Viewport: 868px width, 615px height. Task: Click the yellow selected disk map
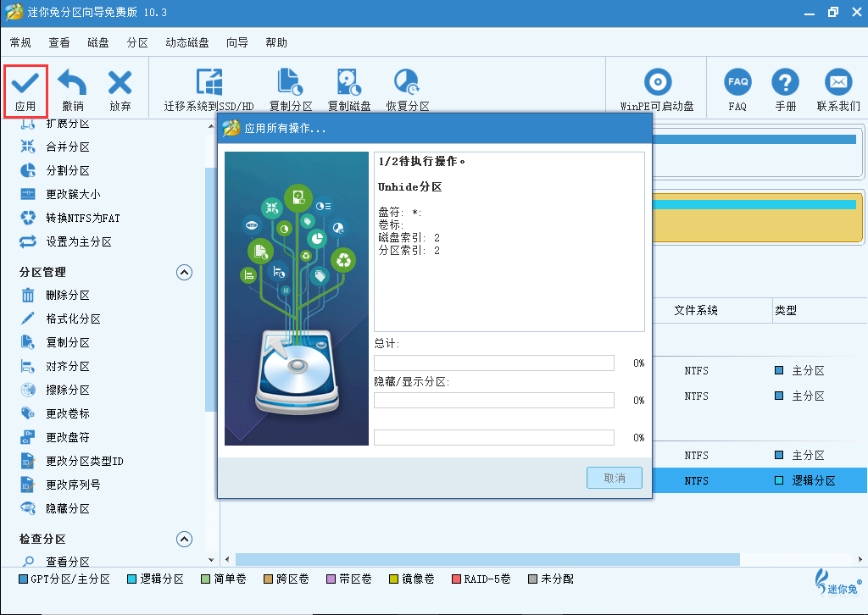click(x=758, y=218)
